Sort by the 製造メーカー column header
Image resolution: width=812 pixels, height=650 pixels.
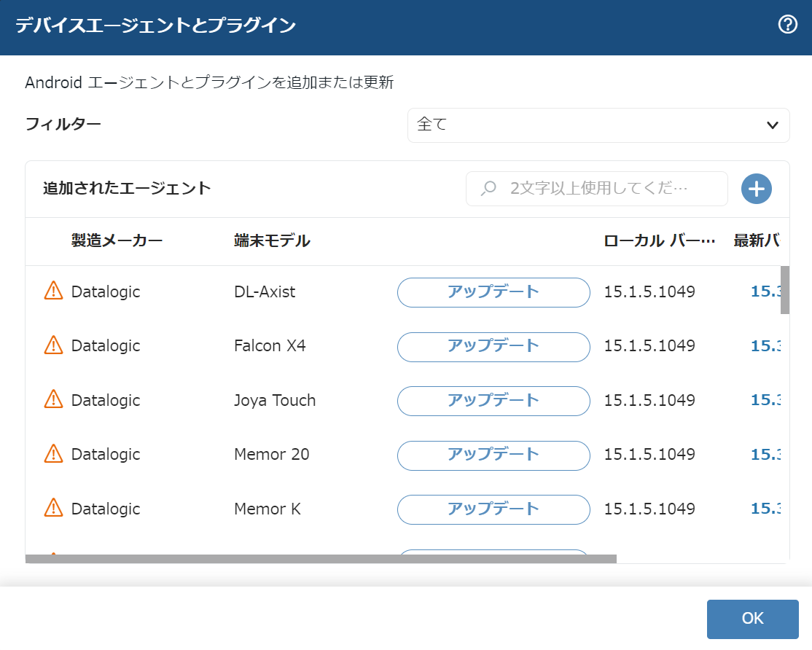[x=117, y=240]
